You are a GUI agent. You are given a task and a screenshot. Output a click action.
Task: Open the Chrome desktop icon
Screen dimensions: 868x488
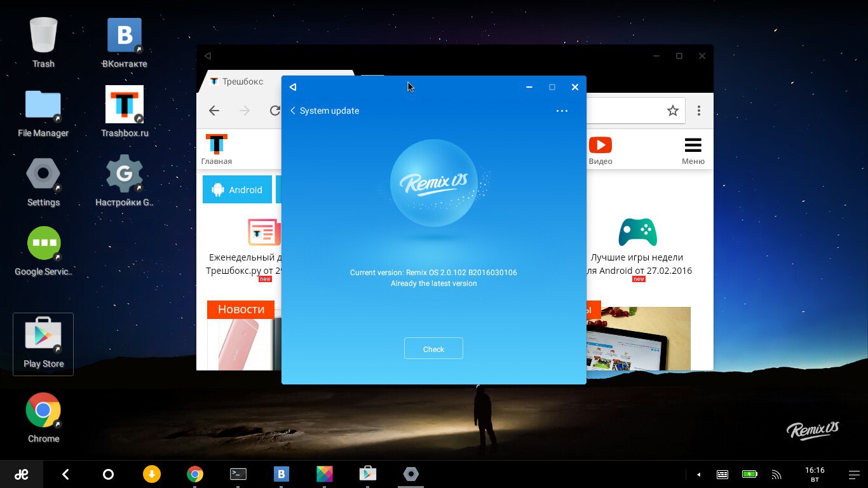[43, 417]
